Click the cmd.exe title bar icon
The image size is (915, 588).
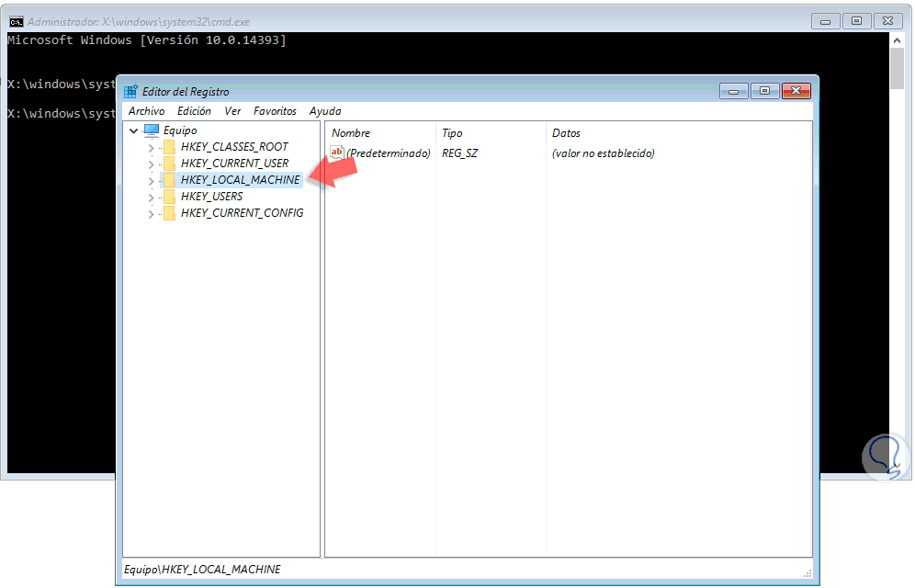point(17,22)
